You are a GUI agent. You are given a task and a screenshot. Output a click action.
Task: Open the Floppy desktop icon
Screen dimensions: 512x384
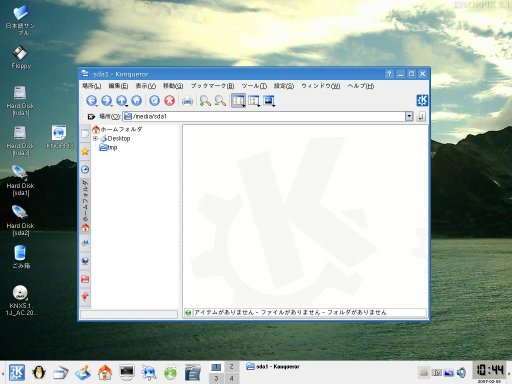point(21,57)
